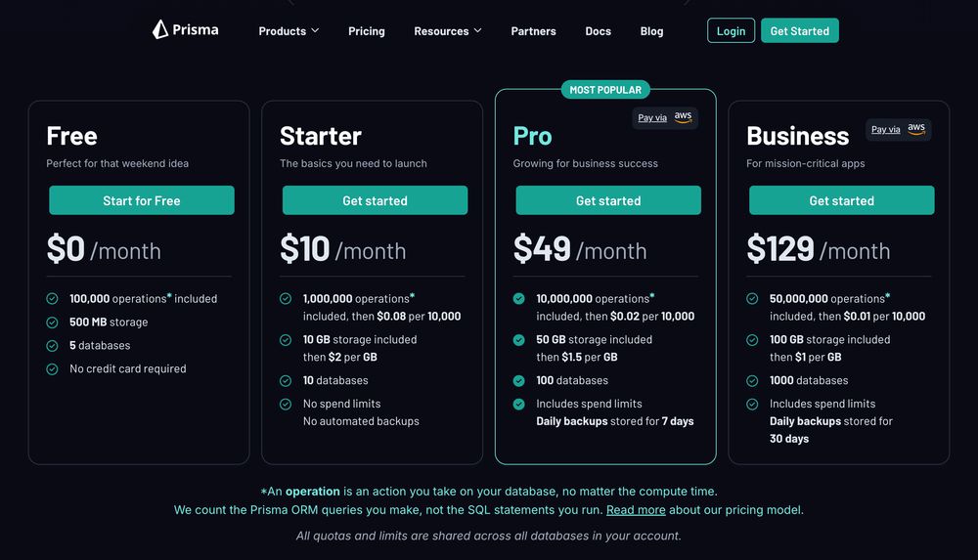978x560 pixels.
Task: Open the Resources dropdown chevron
Action: [x=477, y=31]
